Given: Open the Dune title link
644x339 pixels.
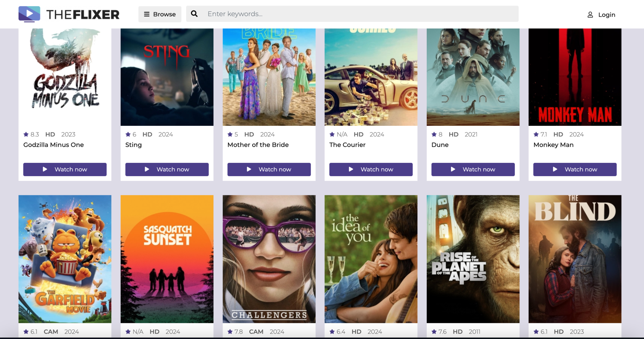Looking at the screenshot, I should point(440,145).
